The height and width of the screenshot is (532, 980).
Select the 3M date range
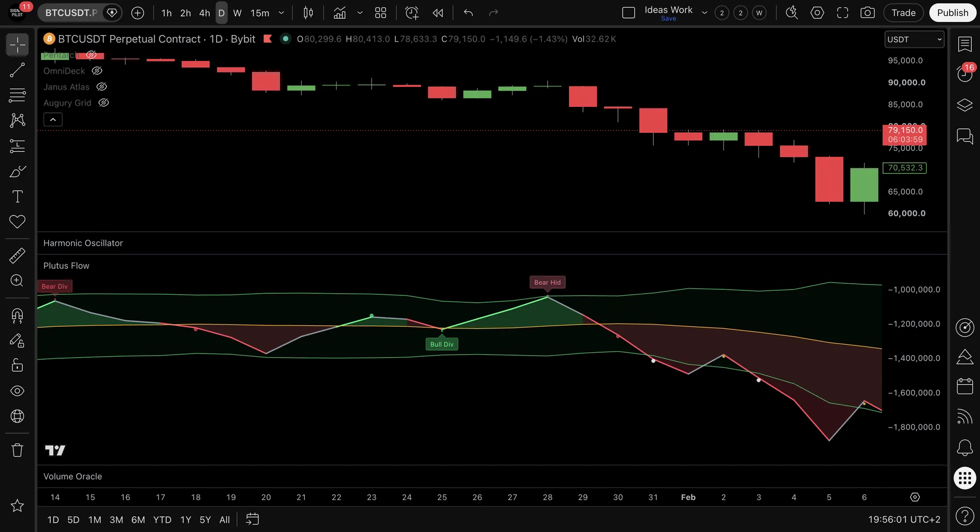click(x=116, y=520)
